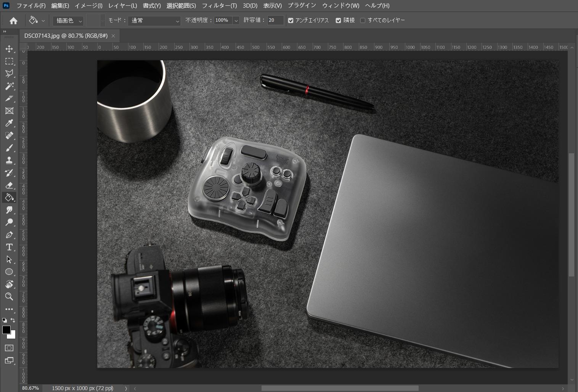Open the フィルター(T) menu
Image resolution: width=578 pixels, height=392 pixels.
(219, 6)
